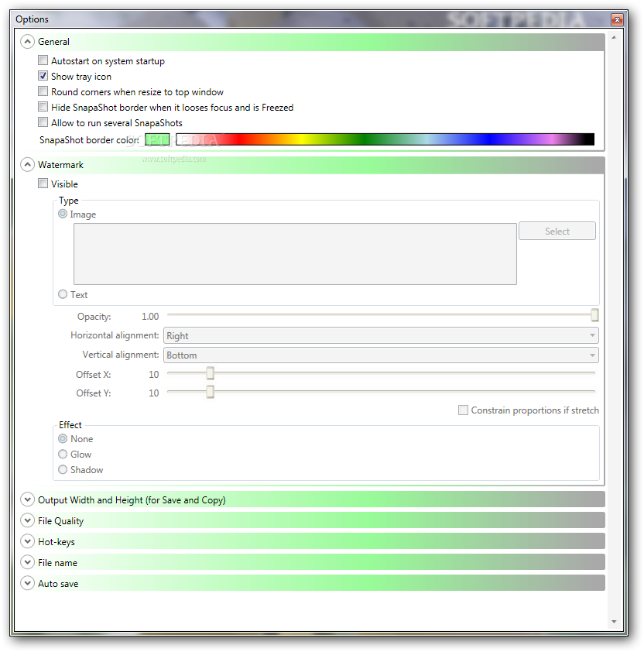Click the watermark image preview box
The image size is (644, 652).
click(x=295, y=254)
